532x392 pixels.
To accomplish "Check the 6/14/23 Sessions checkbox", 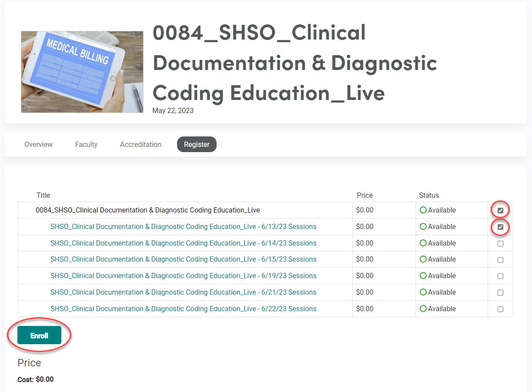I will (x=500, y=243).
